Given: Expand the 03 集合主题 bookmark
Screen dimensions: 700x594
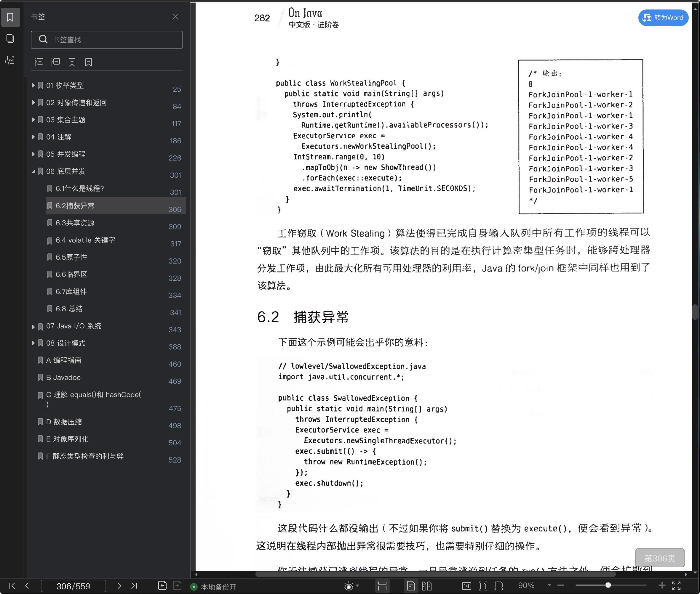Looking at the screenshot, I should coord(33,120).
